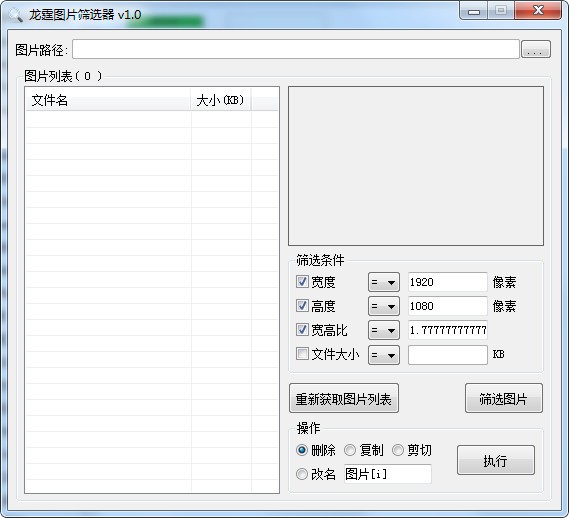The width and height of the screenshot is (569, 518).
Task: Sort list by the 文件名 column header
Action: [x=108, y=100]
